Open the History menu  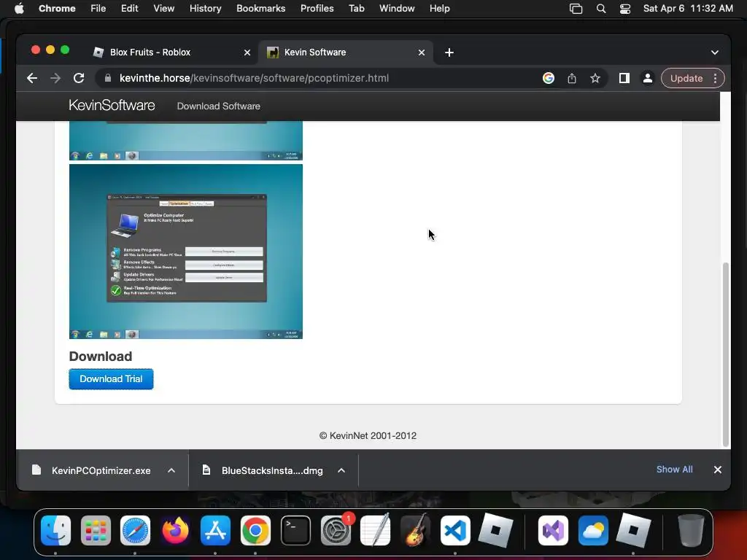coord(205,9)
